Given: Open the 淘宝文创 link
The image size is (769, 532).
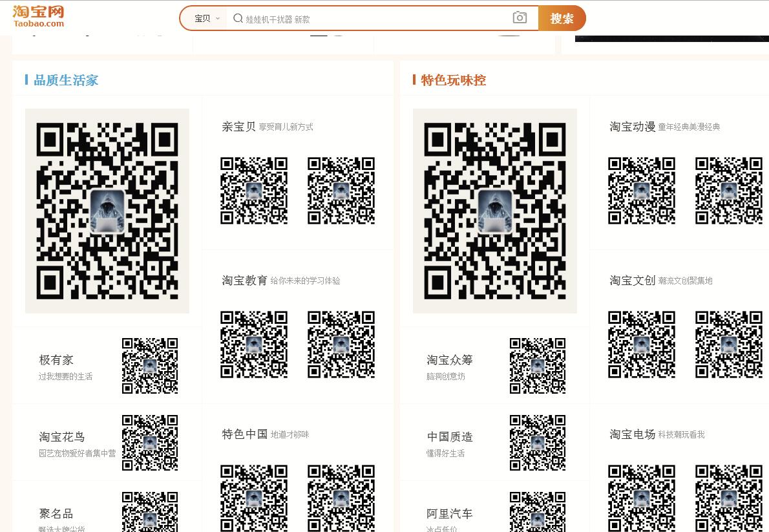Looking at the screenshot, I should pyautogui.click(x=632, y=281).
